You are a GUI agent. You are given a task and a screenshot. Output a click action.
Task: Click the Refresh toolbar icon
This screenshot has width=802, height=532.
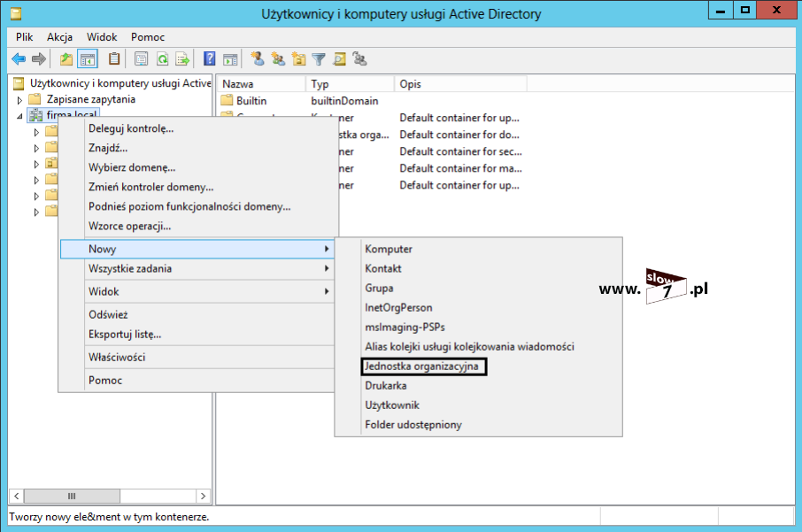[162, 59]
